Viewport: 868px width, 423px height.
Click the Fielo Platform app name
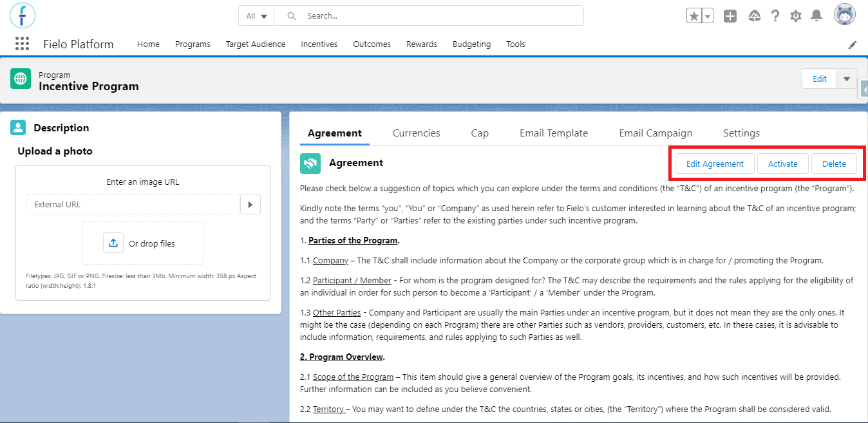click(x=79, y=44)
